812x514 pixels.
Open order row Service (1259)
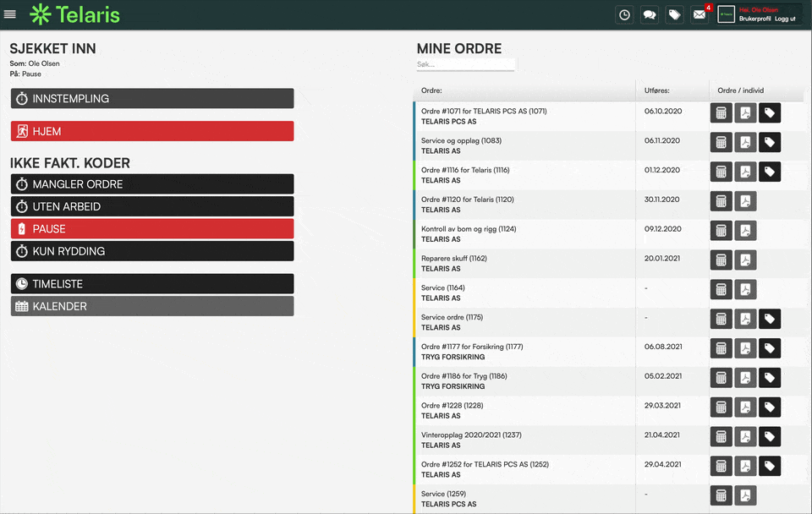tap(608, 499)
